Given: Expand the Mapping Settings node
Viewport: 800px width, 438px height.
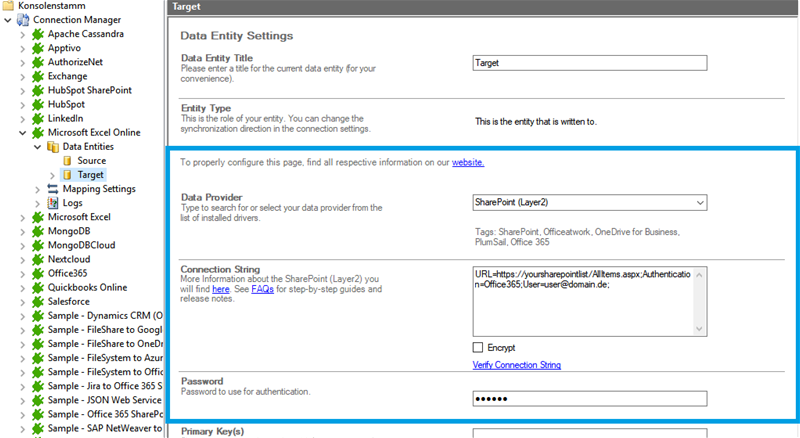Looking at the screenshot, I should click(38, 188).
